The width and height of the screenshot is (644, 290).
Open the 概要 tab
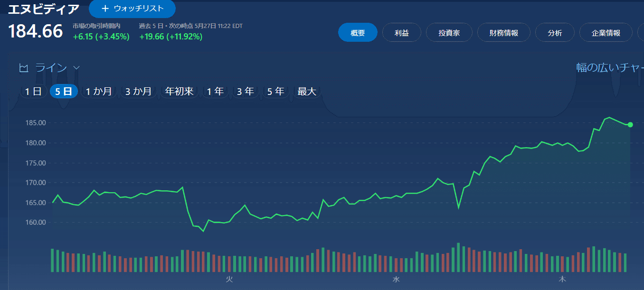coord(358,33)
